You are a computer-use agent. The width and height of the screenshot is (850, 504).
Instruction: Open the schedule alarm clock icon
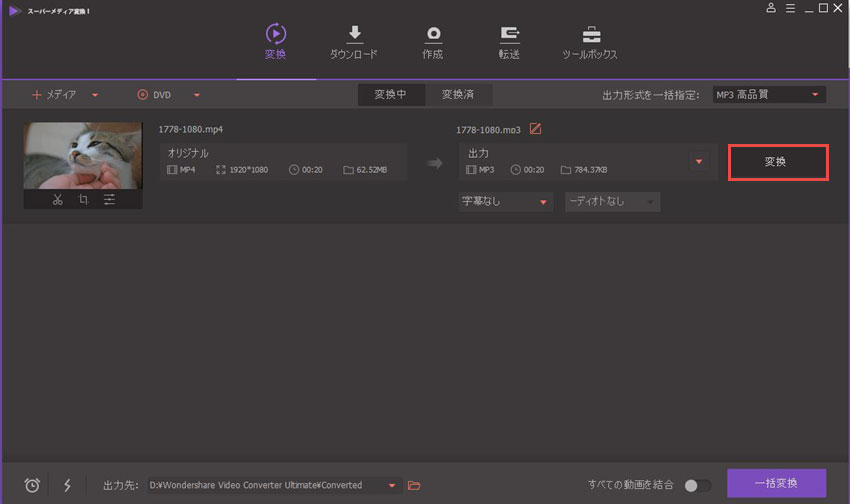click(33, 485)
